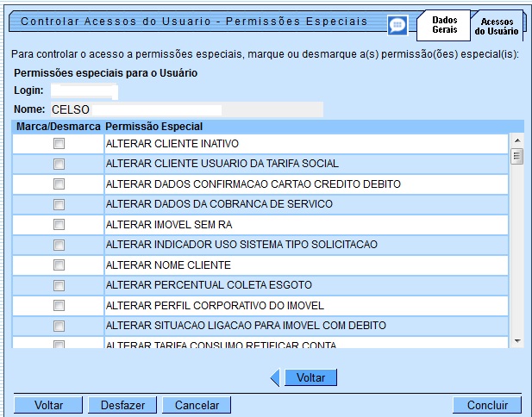
Task: Click the permissions list scrollbar thumb
Action: 516,156
